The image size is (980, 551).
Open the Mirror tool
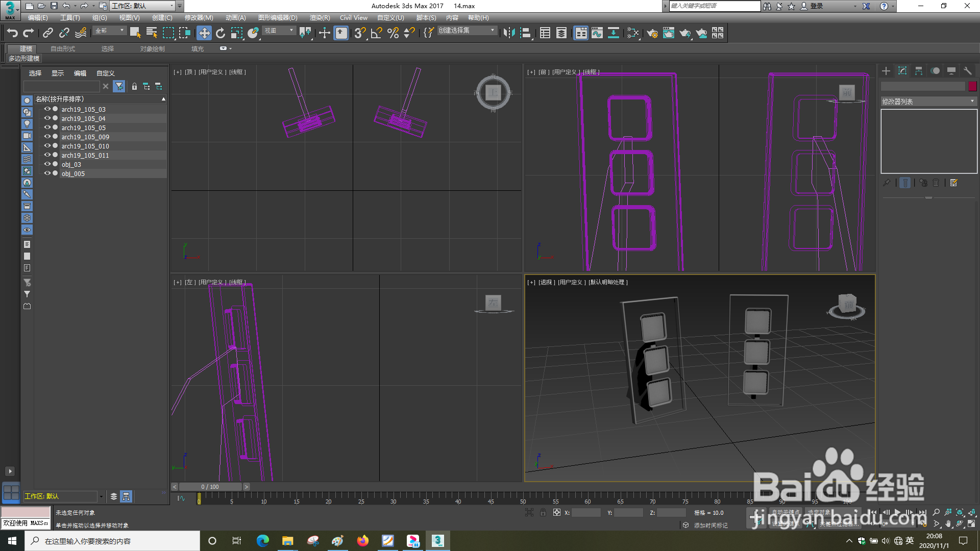click(508, 33)
